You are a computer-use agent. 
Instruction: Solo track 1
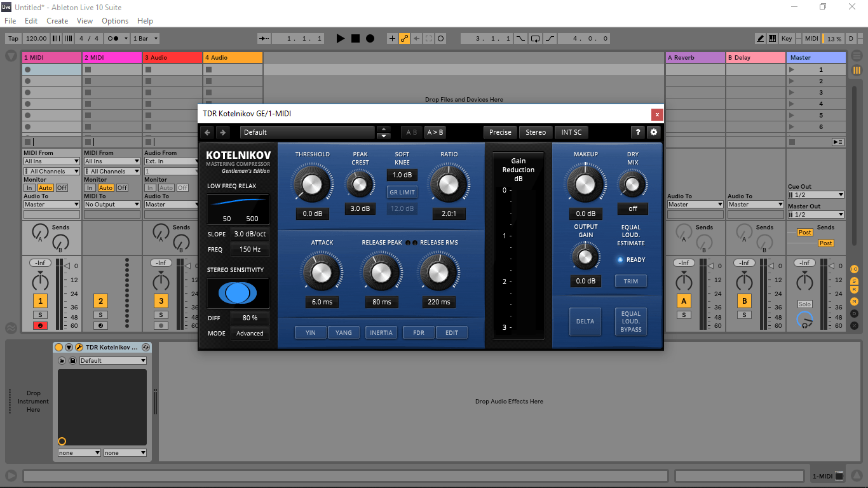point(41,315)
